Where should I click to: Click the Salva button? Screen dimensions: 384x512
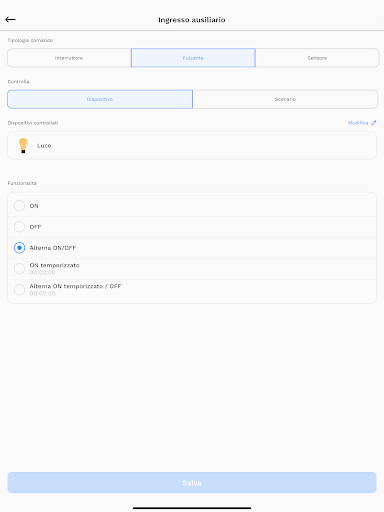point(192,483)
